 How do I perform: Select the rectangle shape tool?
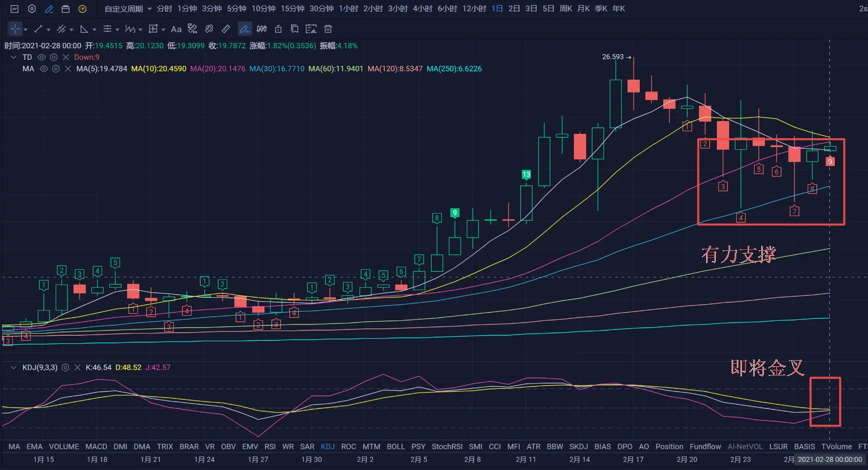click(153, 29)
